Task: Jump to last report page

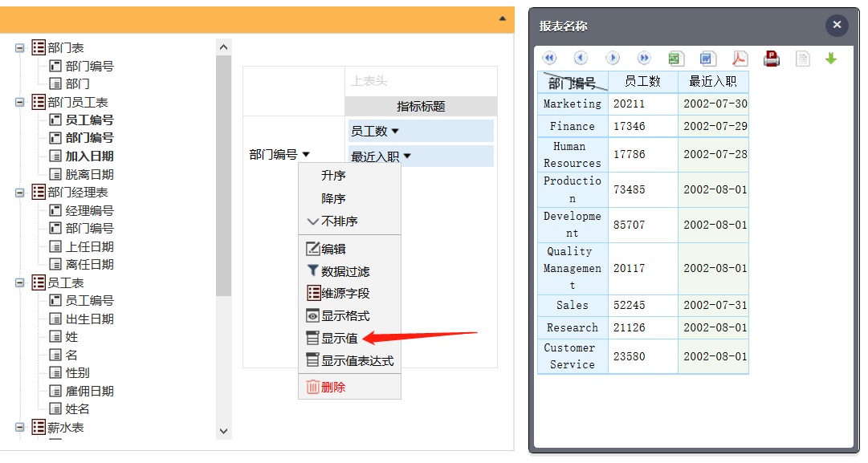Action: pos(644,59)
